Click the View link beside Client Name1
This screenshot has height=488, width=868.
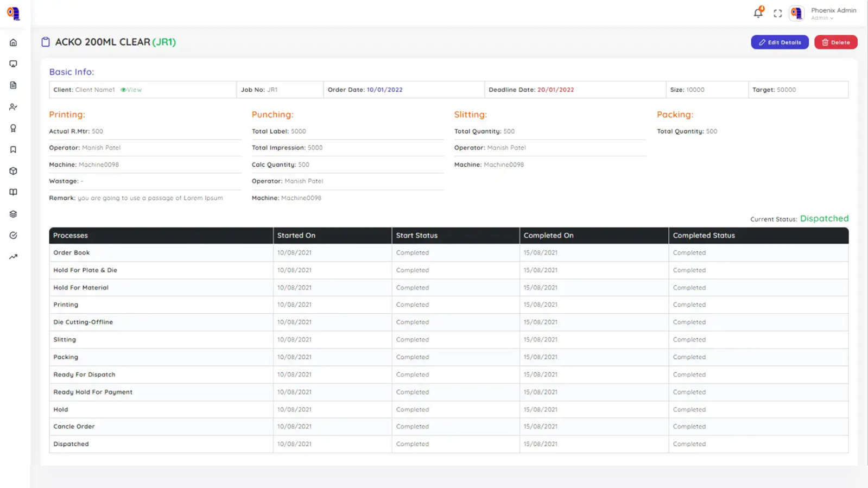point(131,90)
